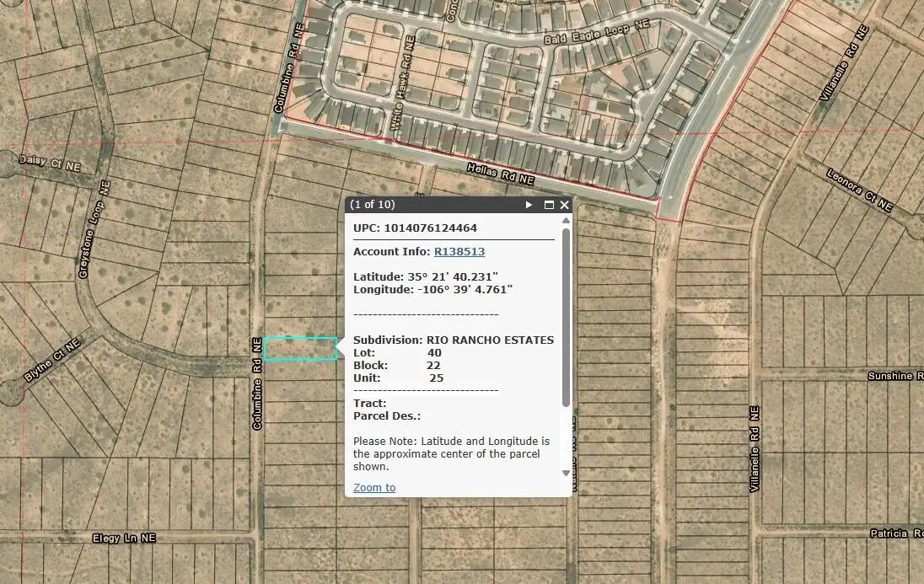The image size is (924, 584).
Task: Click the Zoom to link
Action: tap(374, 487)
